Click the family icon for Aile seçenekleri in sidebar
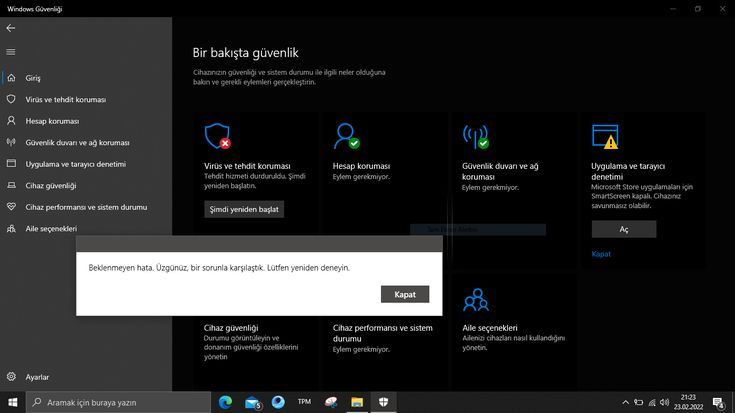The height and width of the screenshot is (413, 735). pos(11,228)
